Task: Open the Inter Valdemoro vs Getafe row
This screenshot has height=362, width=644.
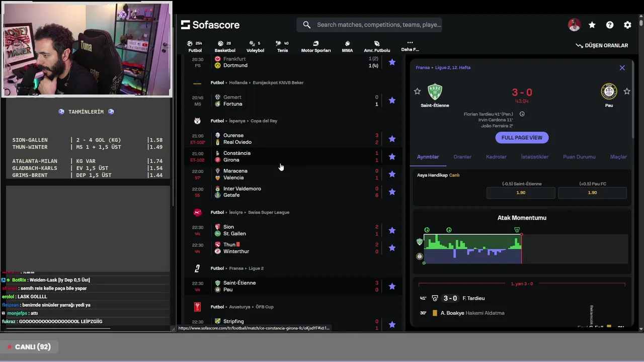Action: click(293, 192)
